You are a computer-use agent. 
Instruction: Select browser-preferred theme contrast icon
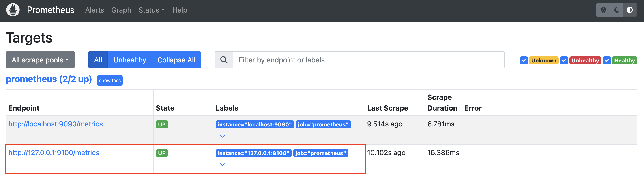click(629, 10)
